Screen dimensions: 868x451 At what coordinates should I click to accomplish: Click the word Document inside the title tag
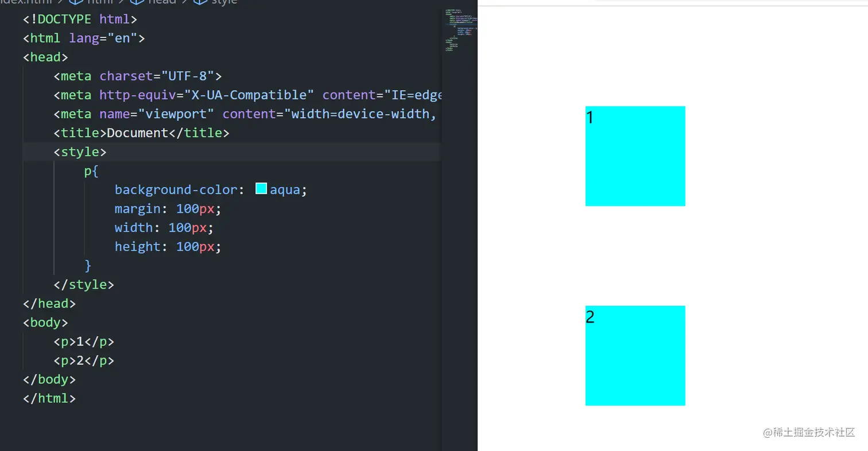click(x=137, y=133)
